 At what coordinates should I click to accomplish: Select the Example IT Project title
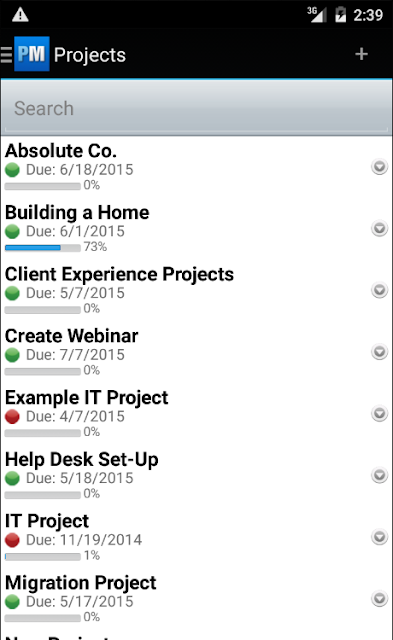[87, 398]
